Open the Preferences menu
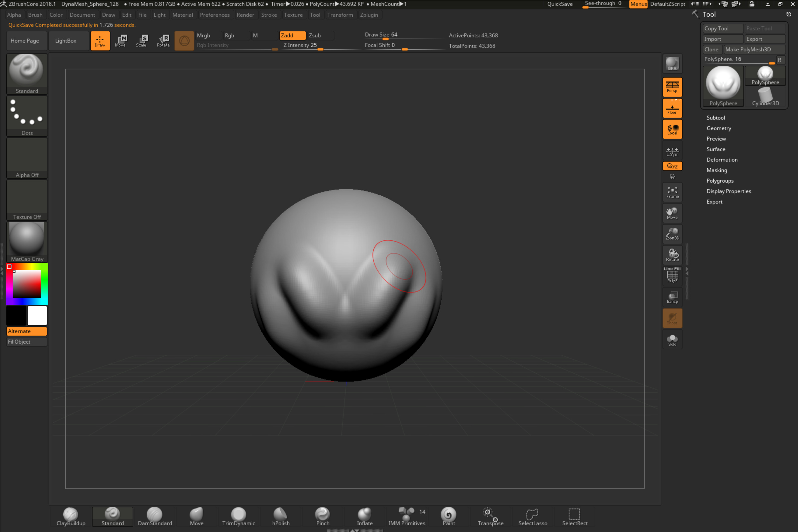The width and height of the screenshot is (798, 532). 215,15
